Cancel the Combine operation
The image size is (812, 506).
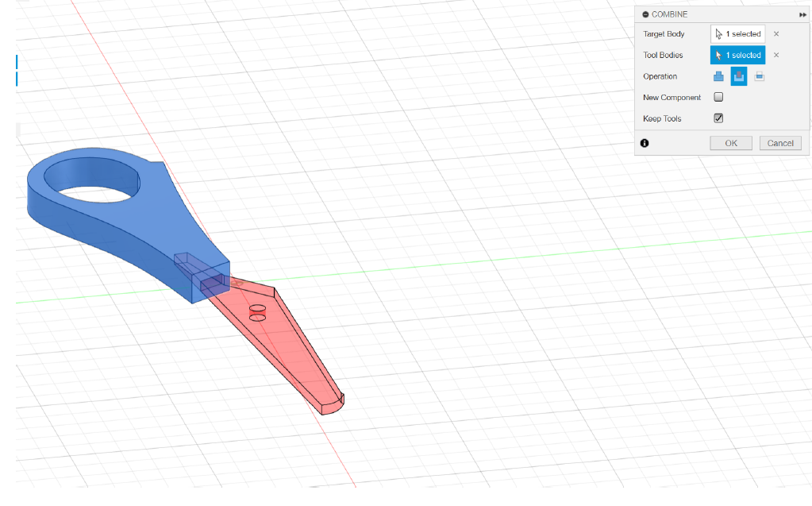[780, 143]
